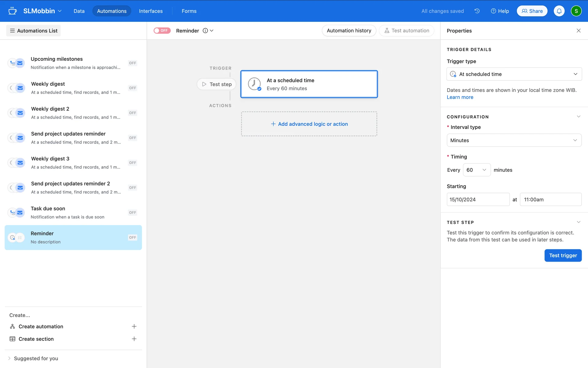Click the Test trigger button
This screenshot has height=368, width=588.
[x=563, y=255]
